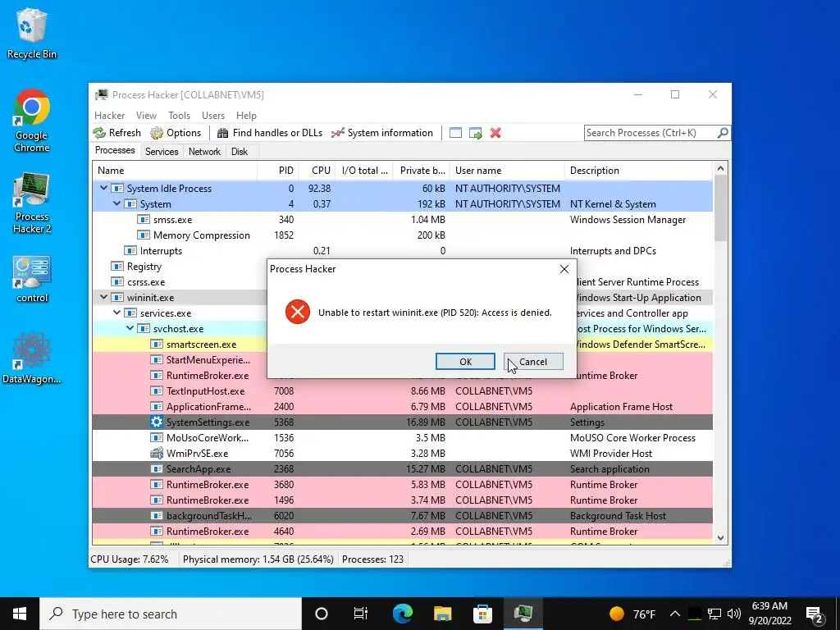Sort by the Name column header
Image resolution: width=840 pixels, height=630 pixels.
point(175,171)
